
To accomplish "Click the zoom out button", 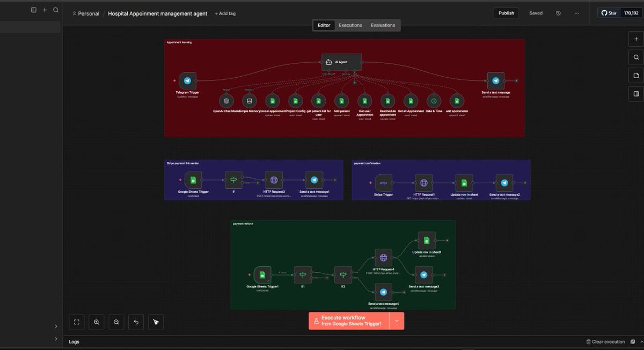I will pos(116,322).
